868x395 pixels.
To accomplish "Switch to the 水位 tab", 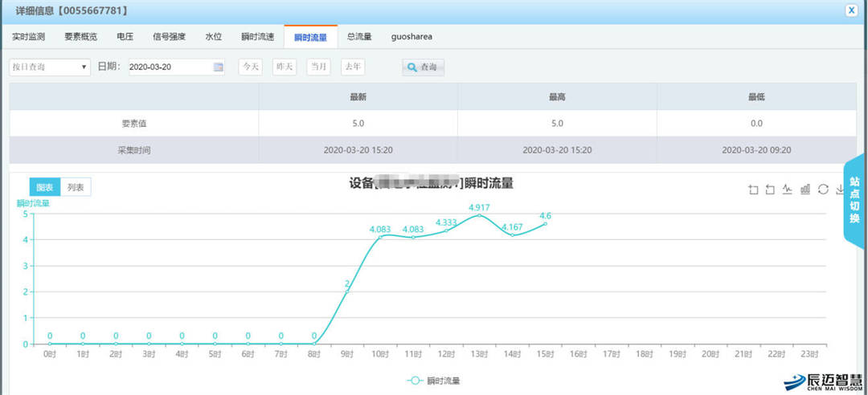I will 213,37.
